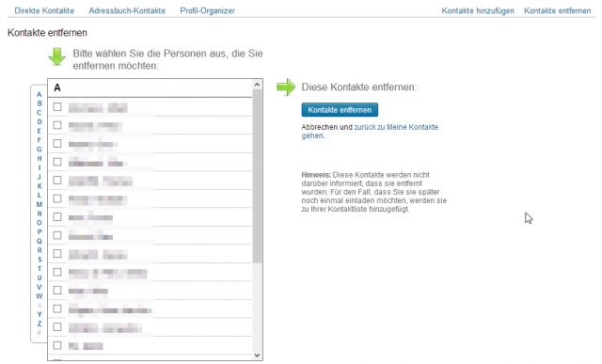
Task: Jump to letter J in alphabet index
Action: pos(40,177)
